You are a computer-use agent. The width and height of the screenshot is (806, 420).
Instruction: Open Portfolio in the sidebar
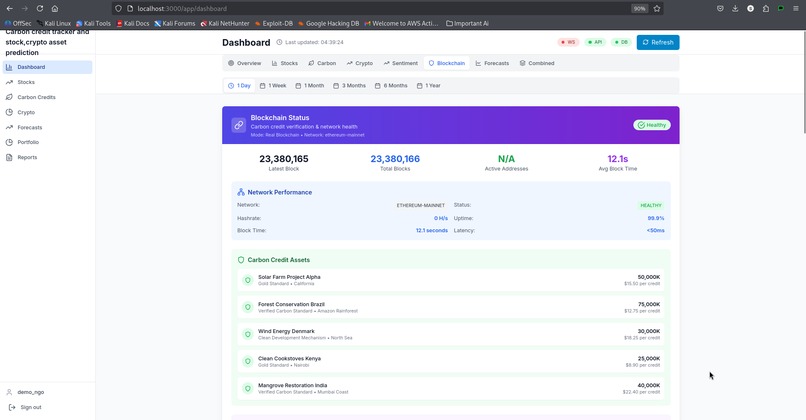(47, 142)
